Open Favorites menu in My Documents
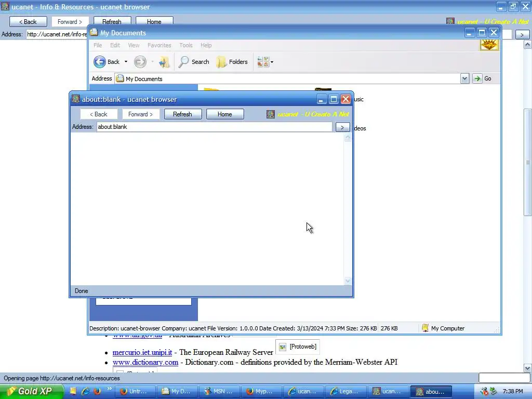Screen dimensions: 532x399 (x=159, y=45)
